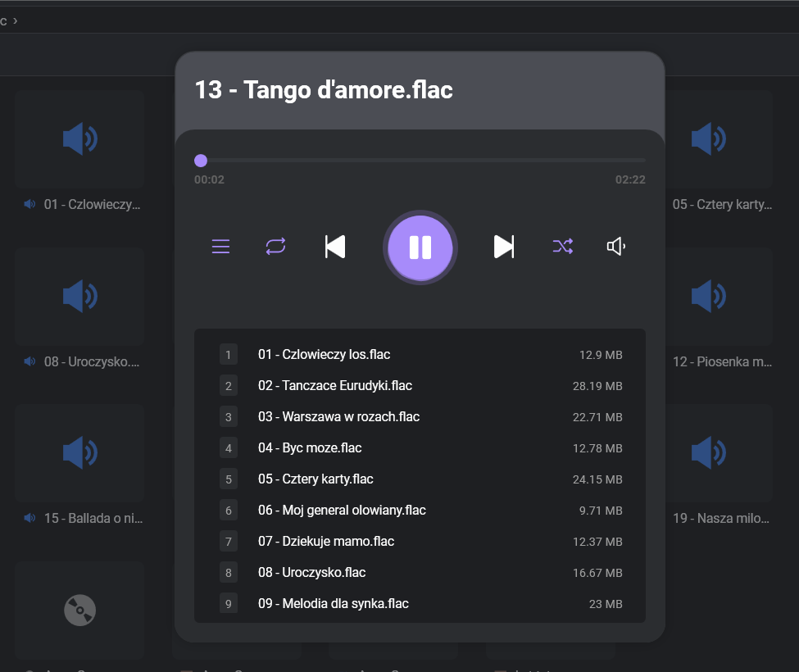The image size is (799, 672).
Task: Click the disc icon thumbnail at bottom left
Action: tap(79, 610)
